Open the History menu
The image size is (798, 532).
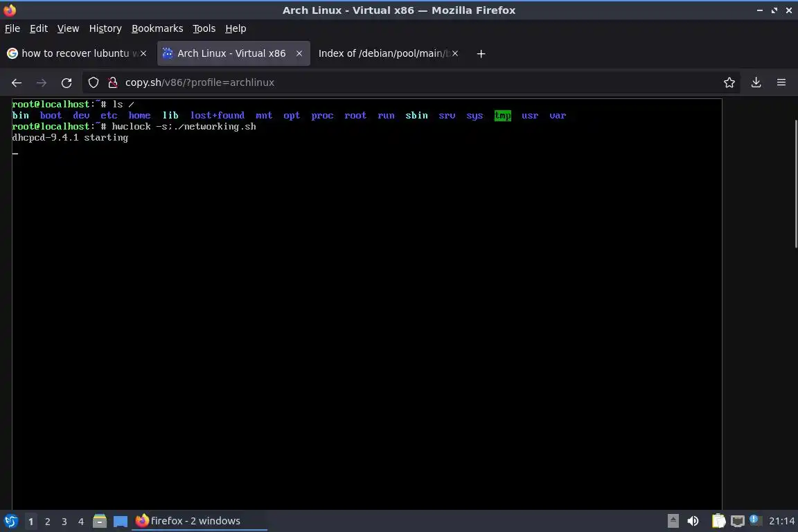coord(105,28)
